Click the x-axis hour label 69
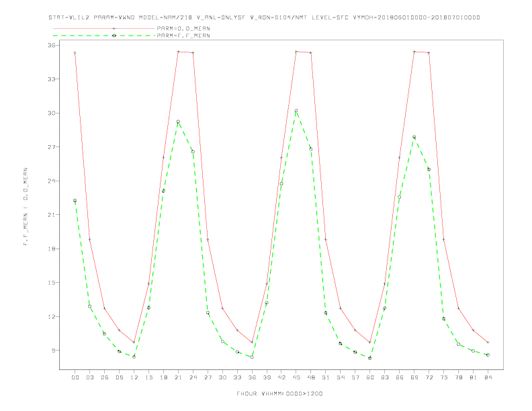Viewport: 532px width, 411px height. (x=414, y=377)
